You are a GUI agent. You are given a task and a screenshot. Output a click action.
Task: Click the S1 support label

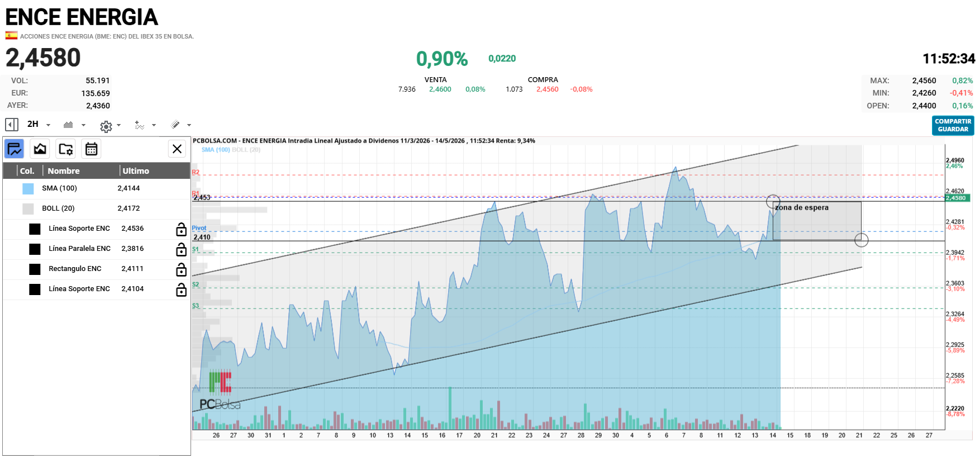click(x=196, y=249)
